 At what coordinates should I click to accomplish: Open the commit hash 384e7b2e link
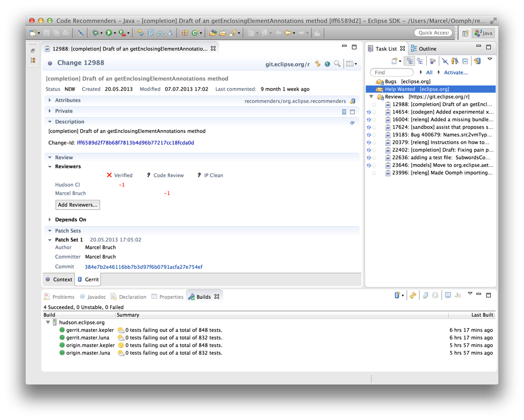tap(143, 267)
